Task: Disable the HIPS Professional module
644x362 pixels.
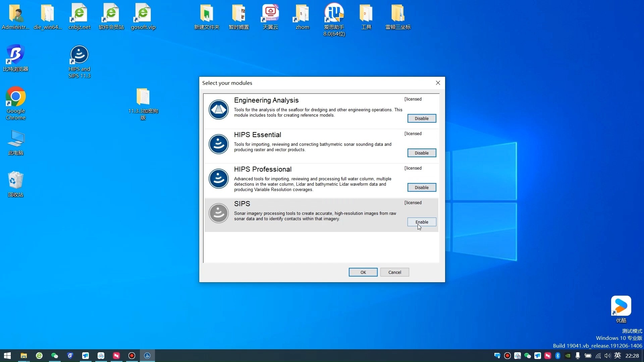Action: [422, 187]
